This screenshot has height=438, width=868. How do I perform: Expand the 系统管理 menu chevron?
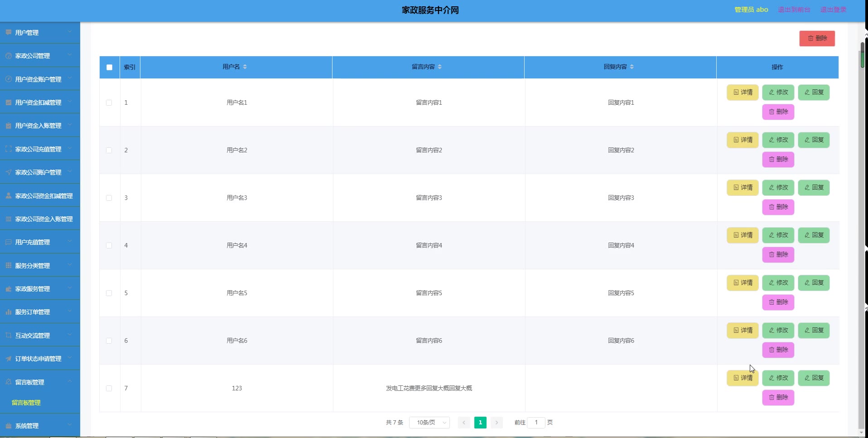pos(70,425)
